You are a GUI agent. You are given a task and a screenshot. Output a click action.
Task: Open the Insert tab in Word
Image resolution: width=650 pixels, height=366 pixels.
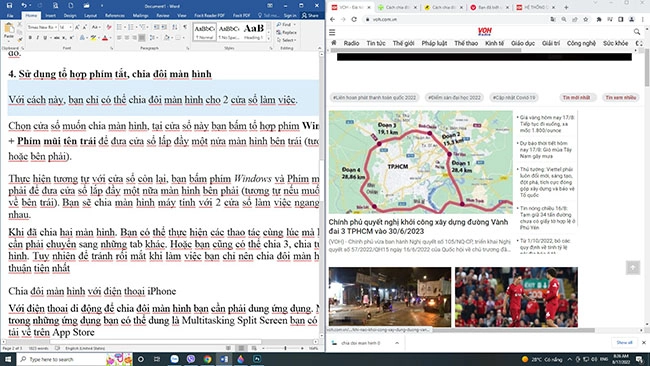click(x=51, y=15)
